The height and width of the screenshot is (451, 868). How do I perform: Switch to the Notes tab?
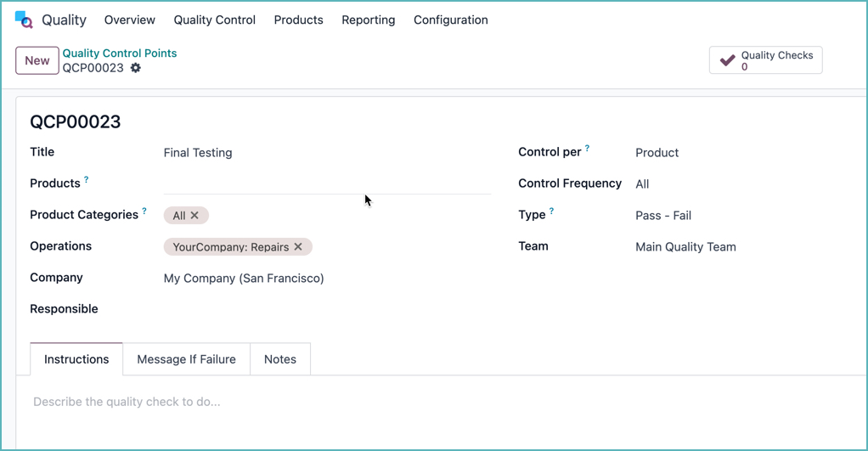(279, 359)
